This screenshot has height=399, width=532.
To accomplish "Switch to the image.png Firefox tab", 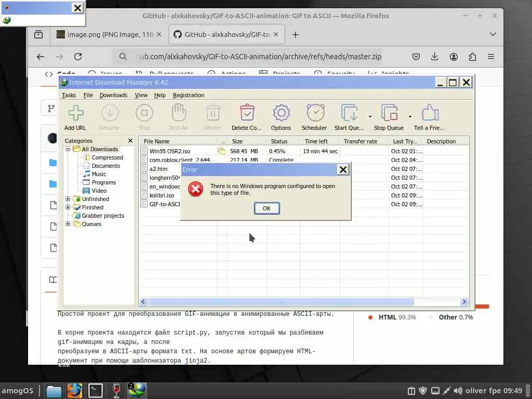I will [105, 35].
